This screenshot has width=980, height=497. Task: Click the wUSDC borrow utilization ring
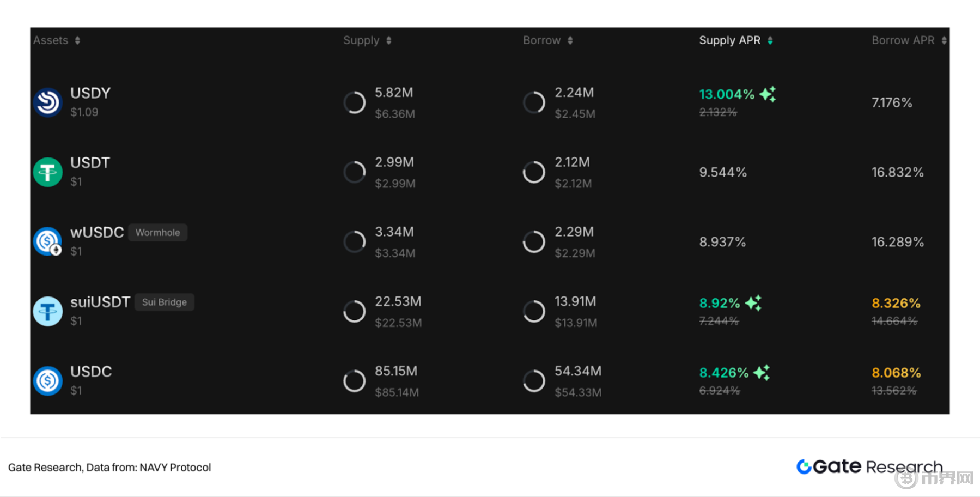coord(534,241)
